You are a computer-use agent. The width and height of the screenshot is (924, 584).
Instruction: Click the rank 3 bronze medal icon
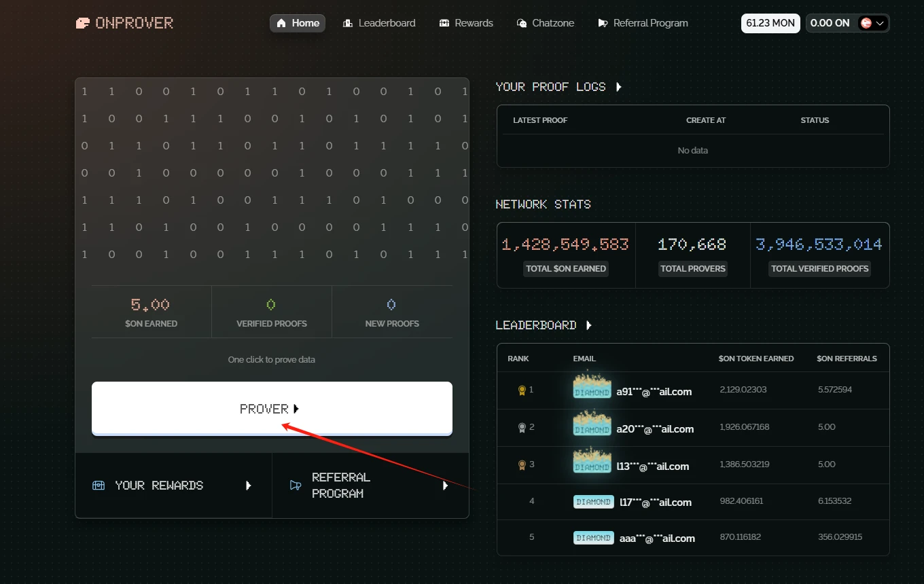(522, 464)
